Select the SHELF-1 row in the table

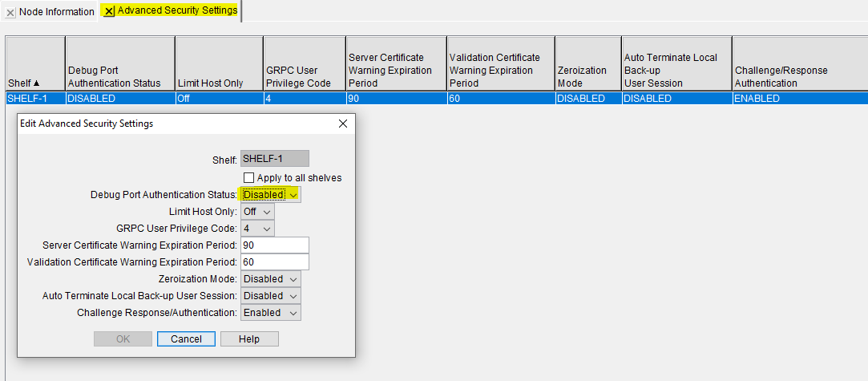pyautogui.click(x=35, y=99)
